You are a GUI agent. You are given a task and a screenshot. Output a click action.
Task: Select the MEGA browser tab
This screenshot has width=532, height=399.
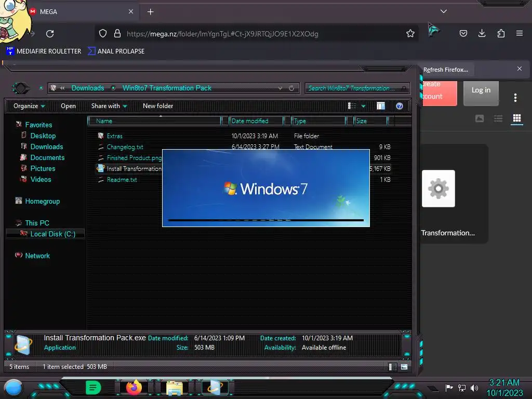click(83, 11)
